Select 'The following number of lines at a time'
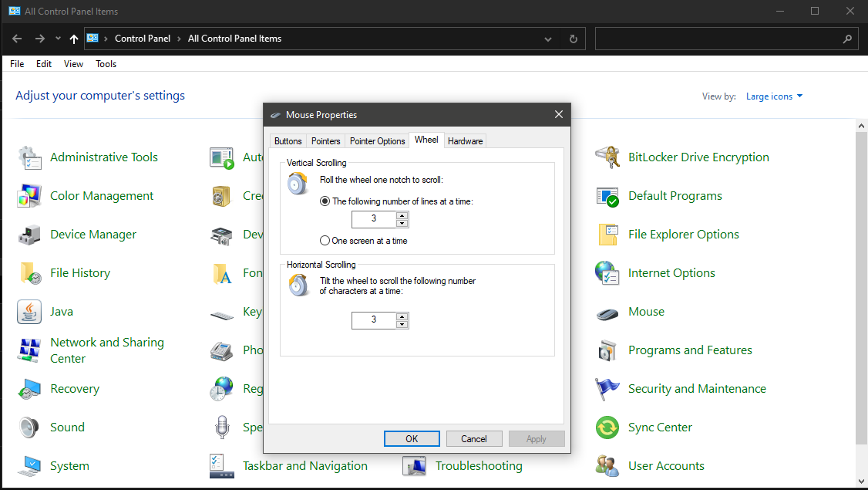This screenshot has height=490, width=868. (x=325, y=201)
